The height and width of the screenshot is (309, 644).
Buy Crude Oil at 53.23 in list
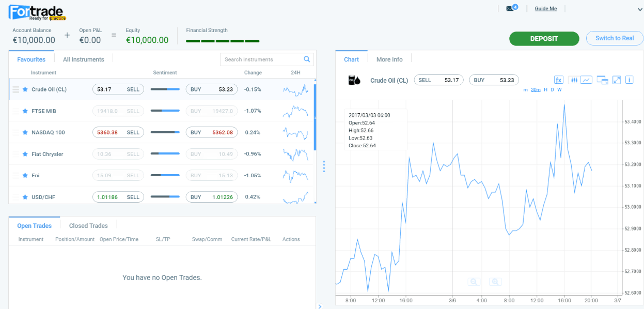point(212,89)
